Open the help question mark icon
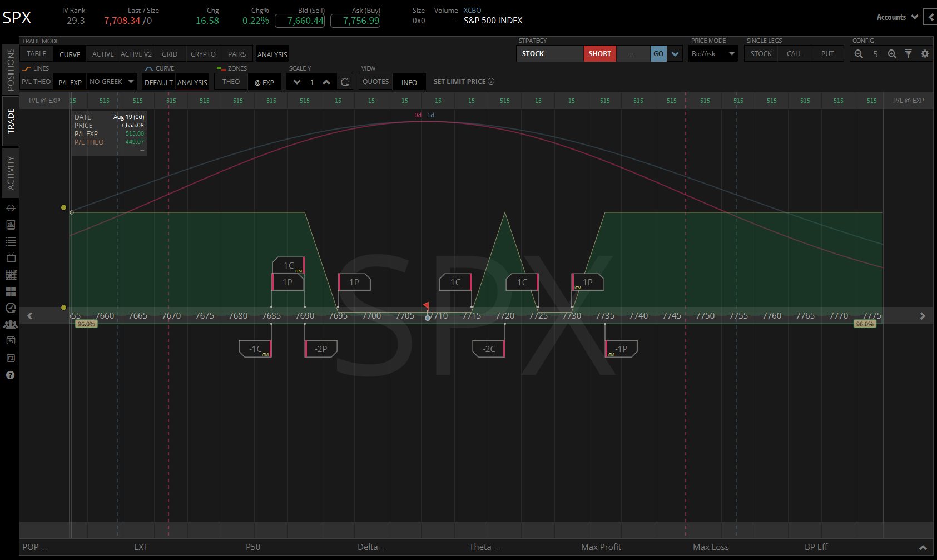 pyautogui.click(x=11, y=375)
